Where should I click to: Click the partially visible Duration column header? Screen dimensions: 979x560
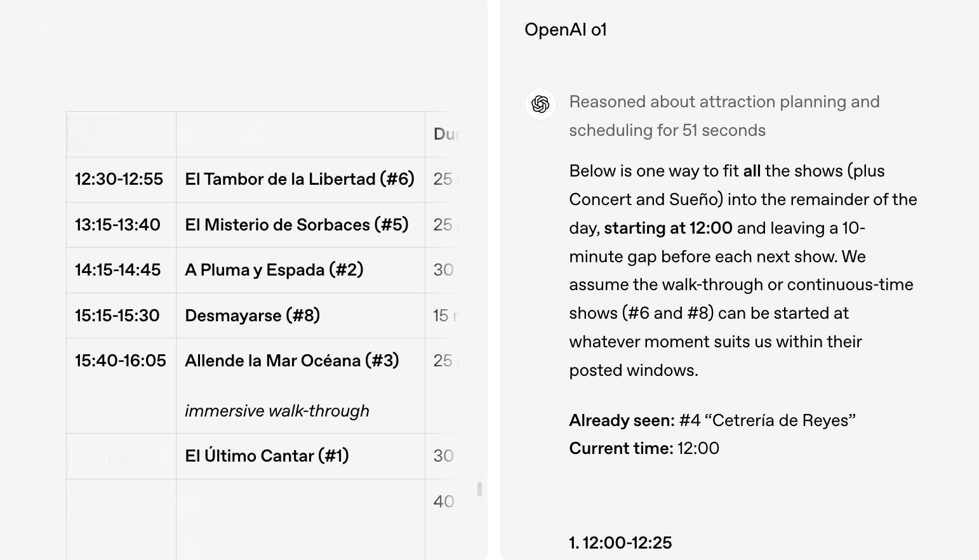tap(444, 134)
